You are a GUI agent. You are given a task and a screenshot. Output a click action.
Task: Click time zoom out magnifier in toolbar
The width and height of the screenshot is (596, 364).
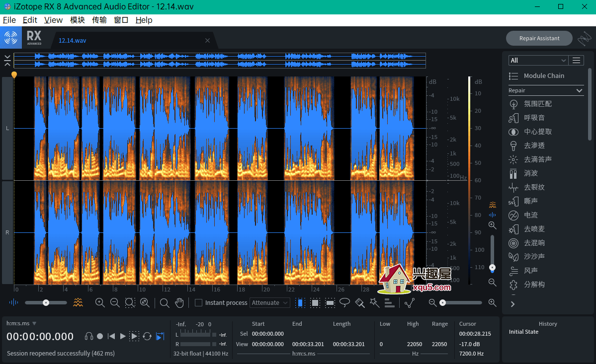115,302
